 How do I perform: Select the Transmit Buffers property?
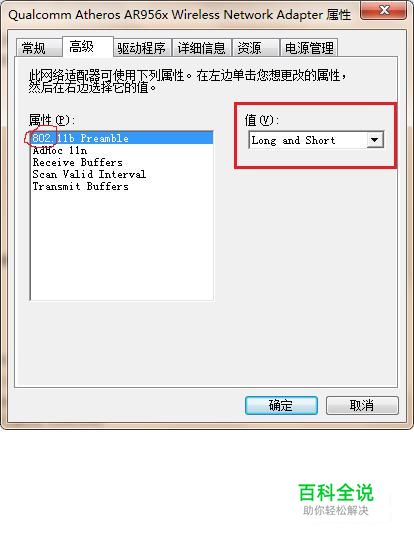click(x=122, y=186)
